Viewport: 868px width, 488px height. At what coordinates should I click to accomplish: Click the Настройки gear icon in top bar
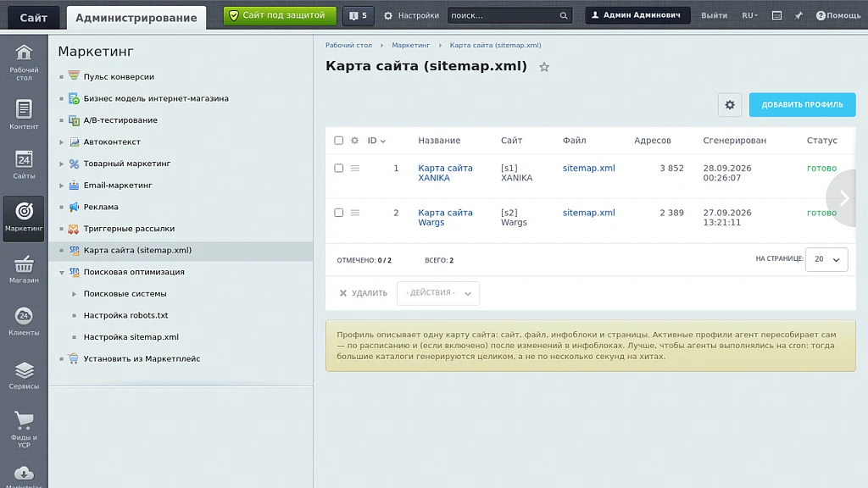[388, 15]
